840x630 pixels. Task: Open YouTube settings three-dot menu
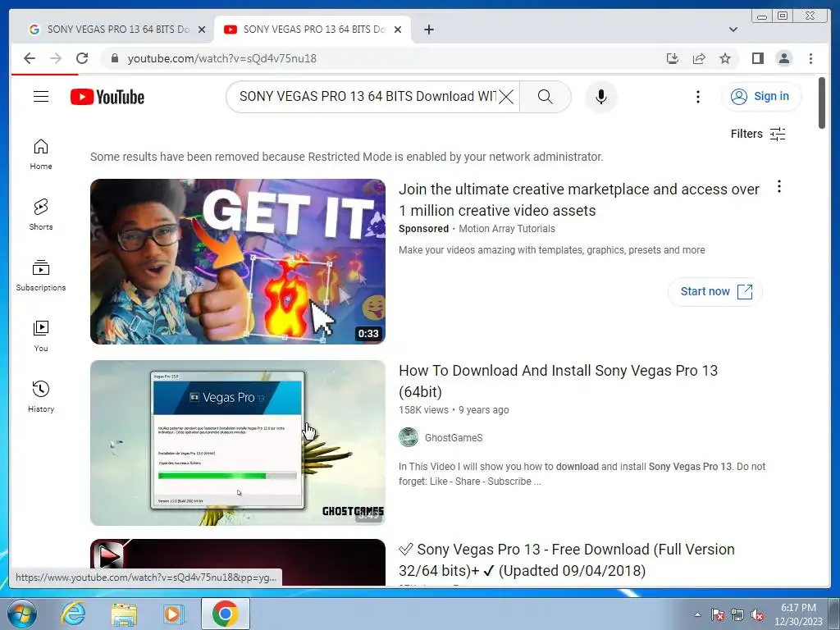coord(697,97)
